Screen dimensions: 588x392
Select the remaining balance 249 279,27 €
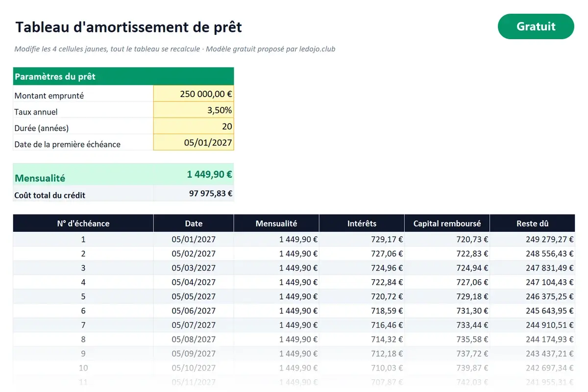pos(532,239)
